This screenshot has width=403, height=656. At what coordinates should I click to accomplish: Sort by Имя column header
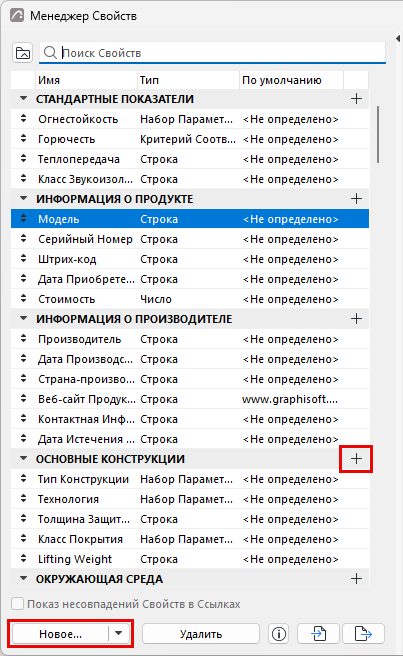coord(87,80)
